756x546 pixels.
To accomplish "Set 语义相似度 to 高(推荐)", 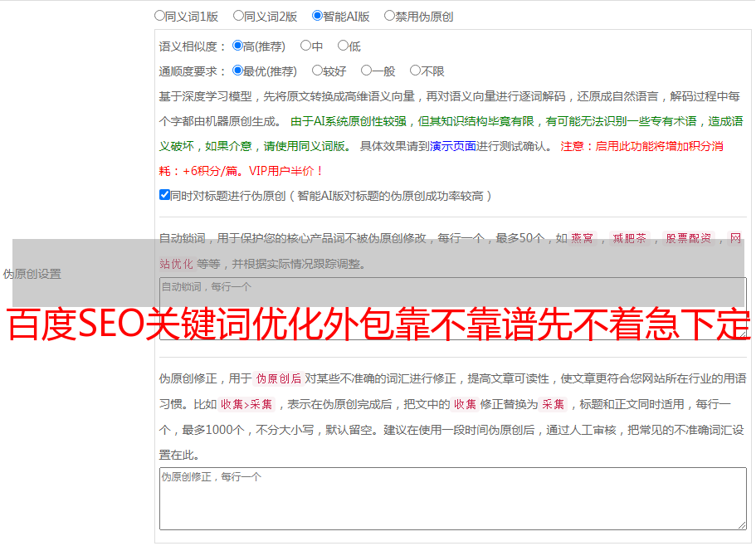I will coord(237,46).
